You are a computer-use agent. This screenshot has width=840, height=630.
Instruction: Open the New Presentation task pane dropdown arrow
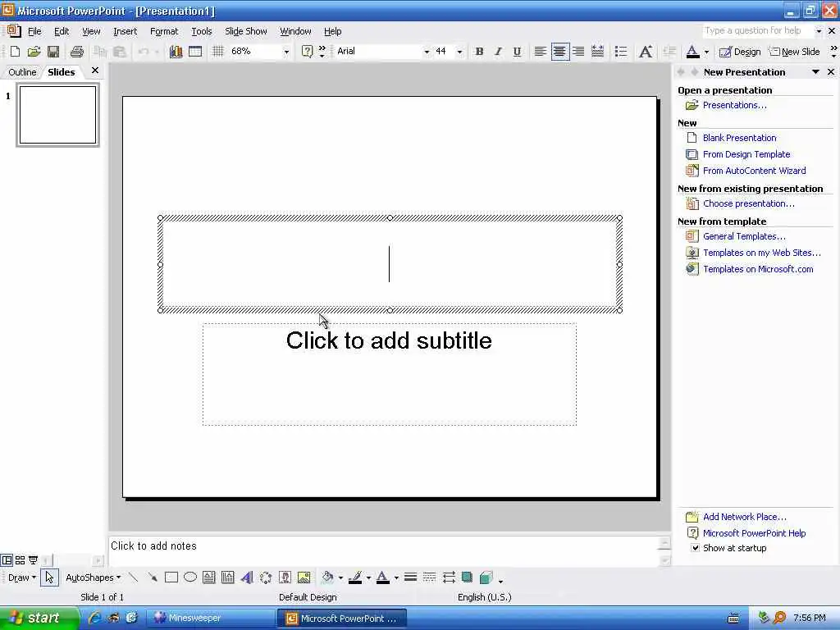815,72
